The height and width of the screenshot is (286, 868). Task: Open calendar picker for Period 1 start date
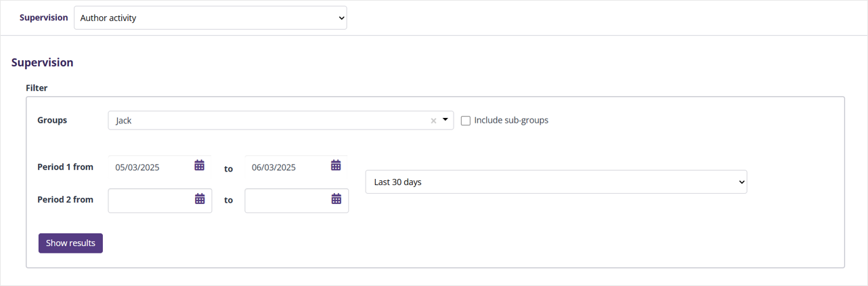pyautogui.click(x=200, y=165)
